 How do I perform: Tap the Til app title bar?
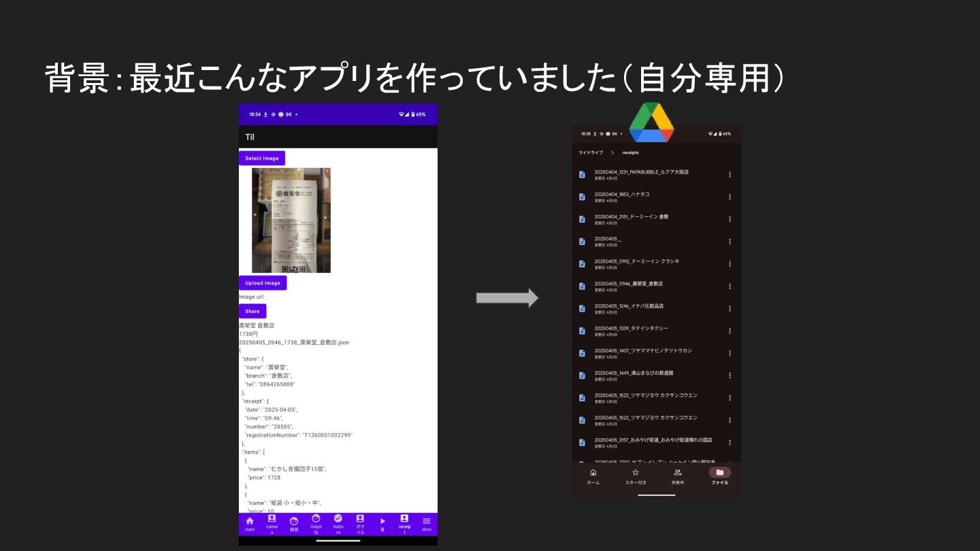(x=338, y=137)
